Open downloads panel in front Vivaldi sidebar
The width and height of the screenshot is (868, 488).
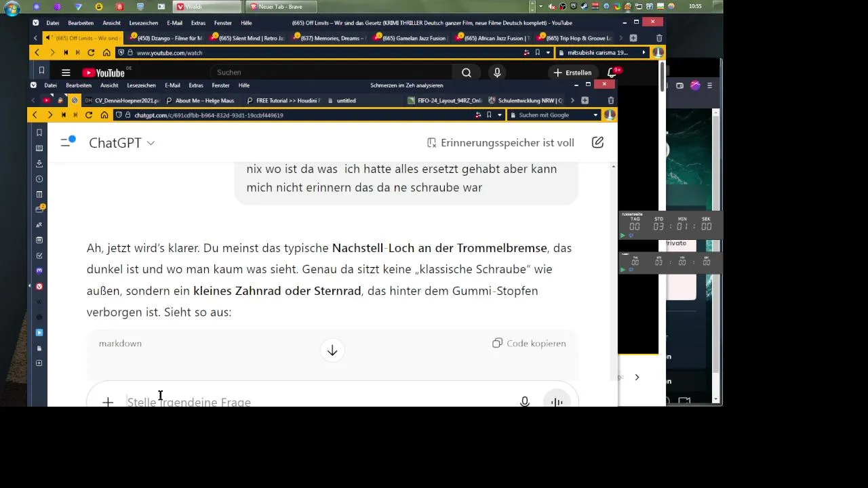[39, 163]
